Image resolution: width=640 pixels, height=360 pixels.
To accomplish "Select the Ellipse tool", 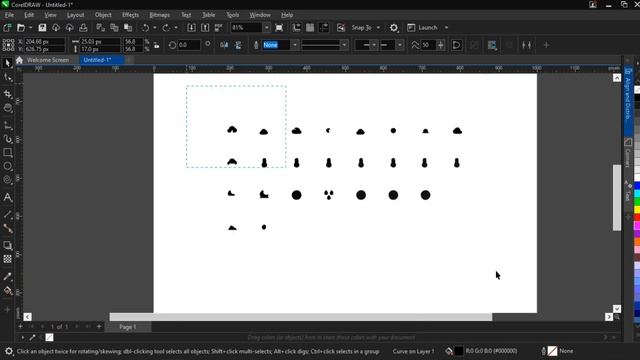I will point(7,167).
